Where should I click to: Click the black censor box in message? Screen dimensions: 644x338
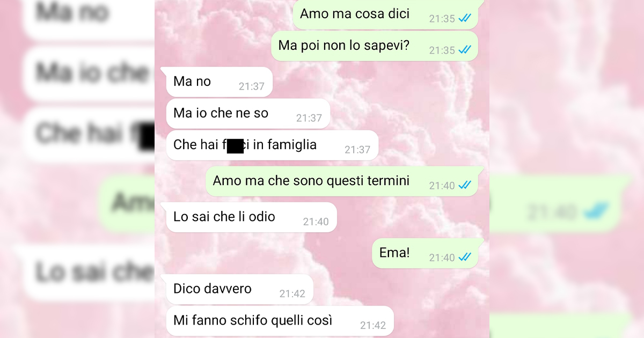(x=235, y=146)
